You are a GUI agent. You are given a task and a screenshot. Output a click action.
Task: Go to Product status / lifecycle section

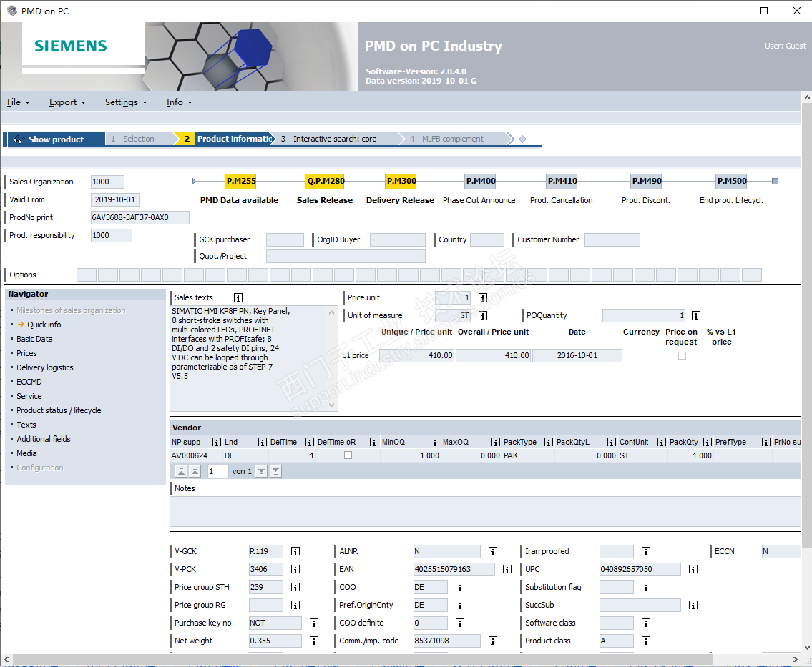pyautogui.click(x=59, y=410)
